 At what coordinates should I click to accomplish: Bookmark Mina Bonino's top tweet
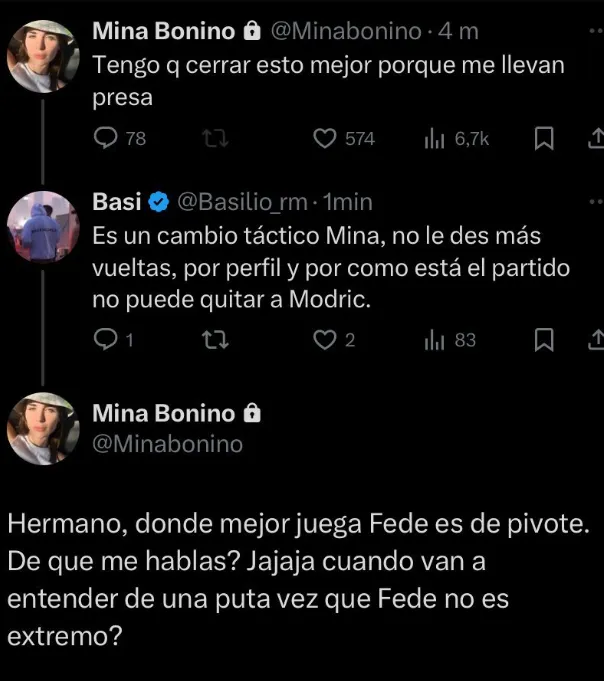point(544,140)
